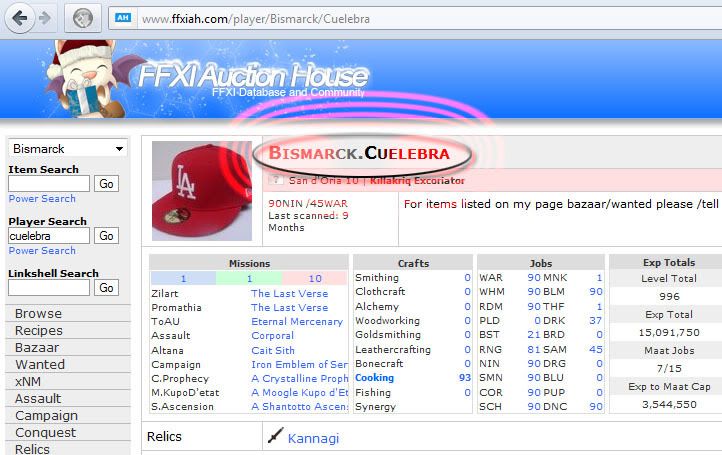
Task: Click the Player Search text field
Action: coord(49,235)
